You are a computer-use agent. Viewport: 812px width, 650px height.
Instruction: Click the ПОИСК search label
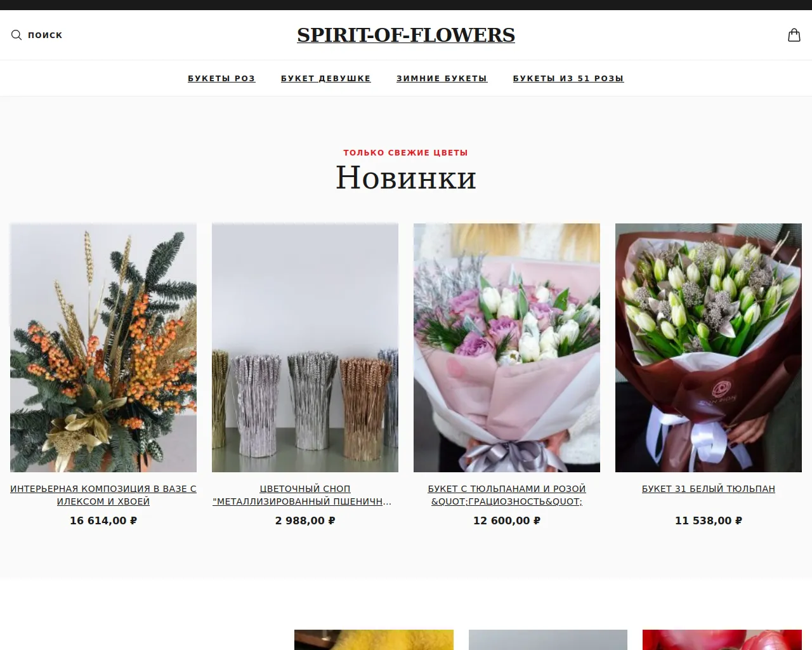(x=45, y=35)
